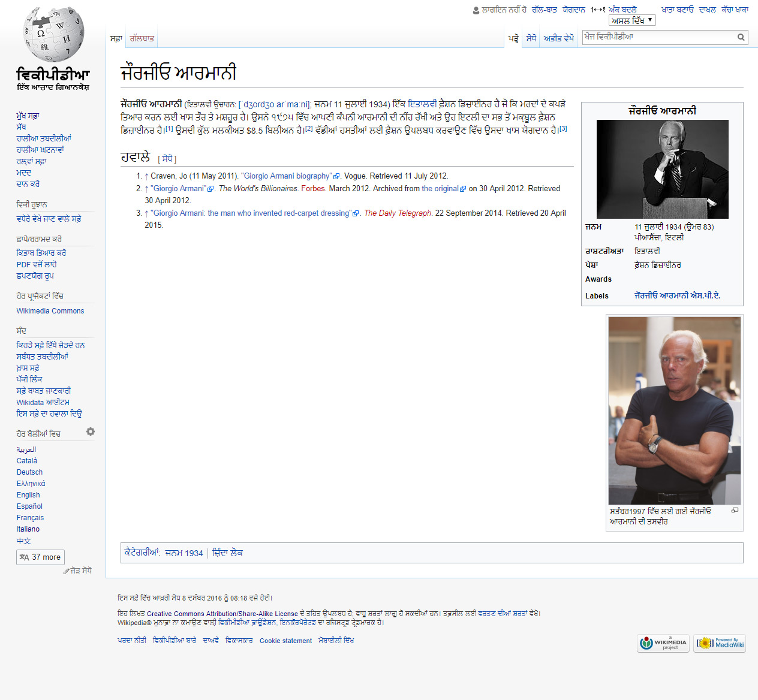758x700 pixels.
Task: Enlarge the 1997 photo via magnify icon
Action: [735, 510]
